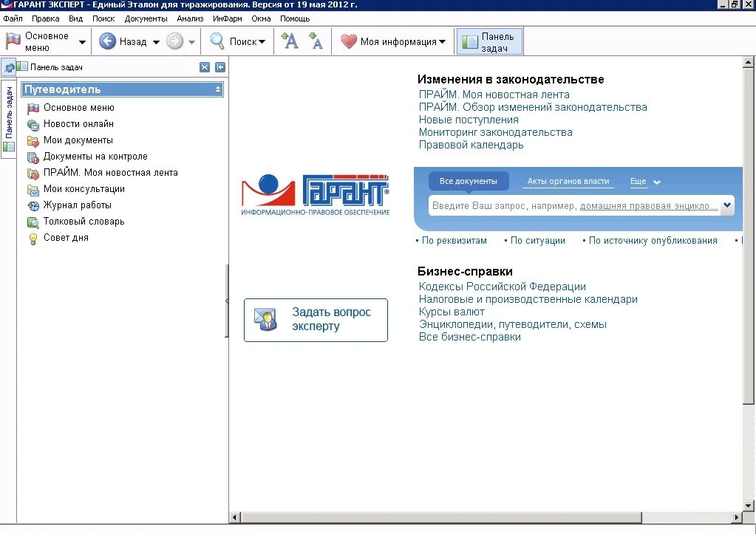Open Все бизнес-справки link
This screenshot has width=756, height=534.
(469, 337)
